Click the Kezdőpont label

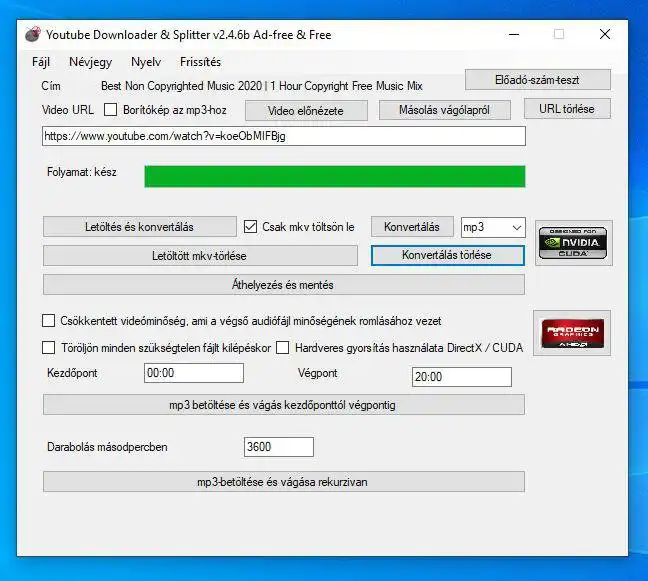(72, 373)
